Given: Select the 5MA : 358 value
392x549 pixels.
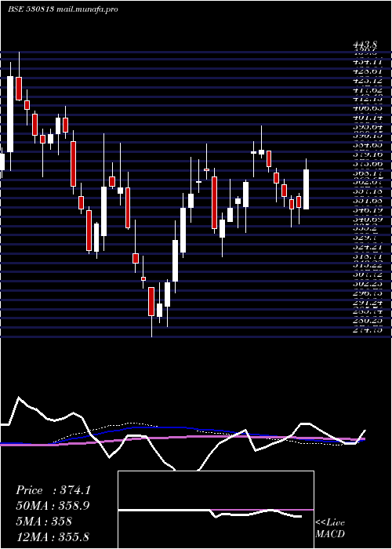Looking at the screenshot, I should point(44,521).
